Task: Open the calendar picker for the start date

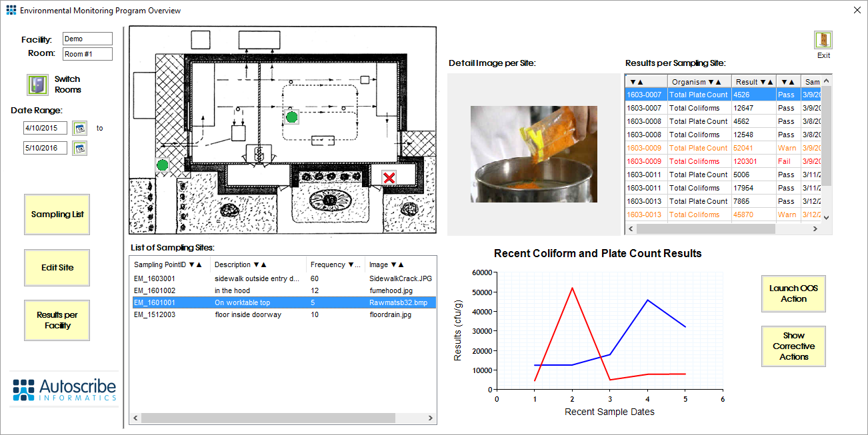Action: click(x=81, y=128)
